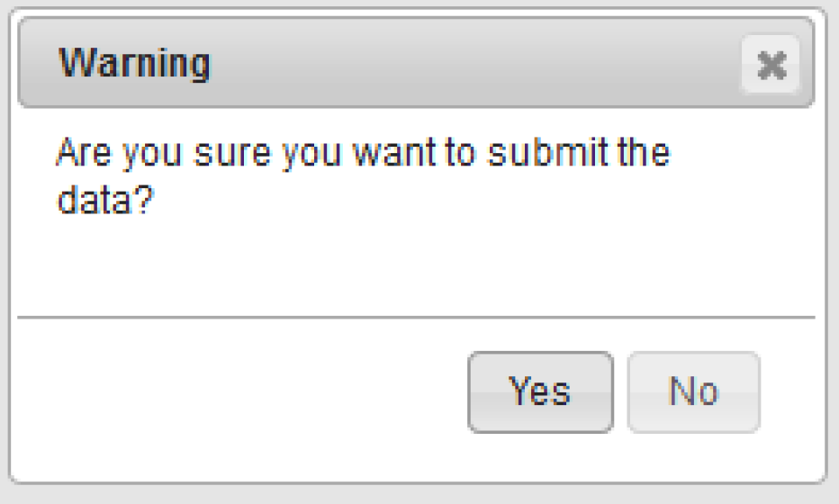
Task: Click Yes to submit the data
Action: [540, 391]
